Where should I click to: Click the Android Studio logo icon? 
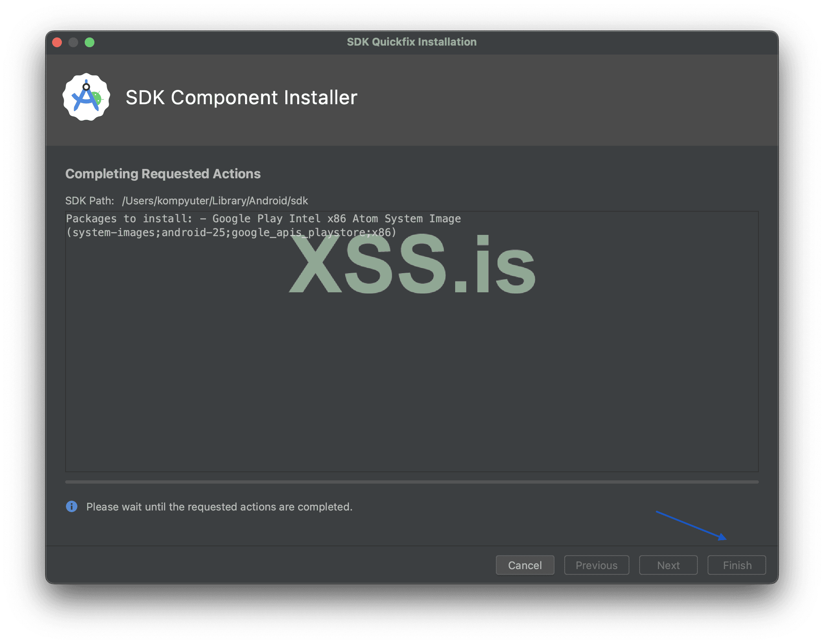86,97
